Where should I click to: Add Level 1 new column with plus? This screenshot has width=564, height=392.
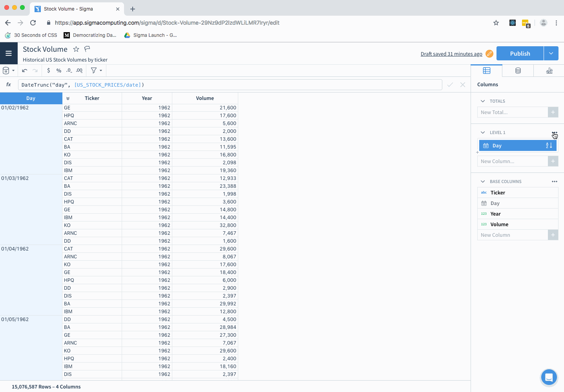click(x=553, y=161)
